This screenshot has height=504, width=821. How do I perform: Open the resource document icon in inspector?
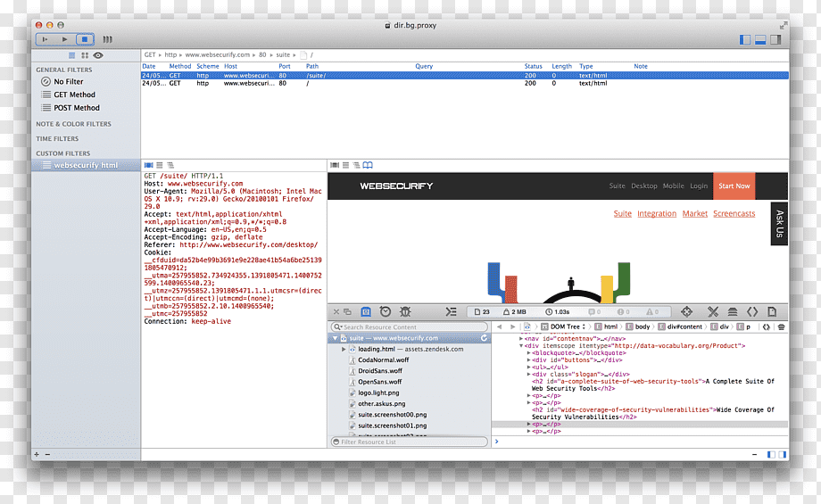point(772,312)
